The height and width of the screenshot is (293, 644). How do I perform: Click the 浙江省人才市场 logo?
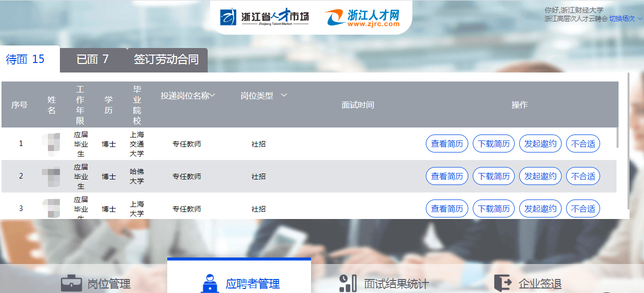coord(264,17)
